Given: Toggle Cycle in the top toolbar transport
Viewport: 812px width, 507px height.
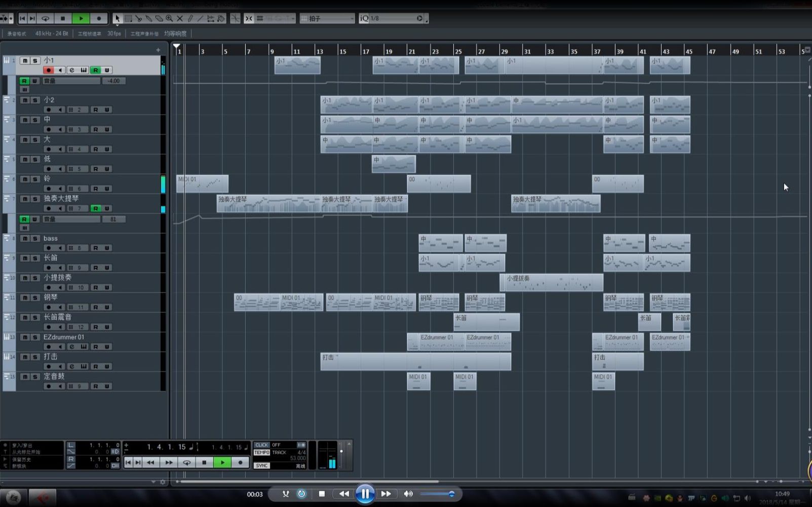Looking at the screenshot, I should [x=45, y=18].
